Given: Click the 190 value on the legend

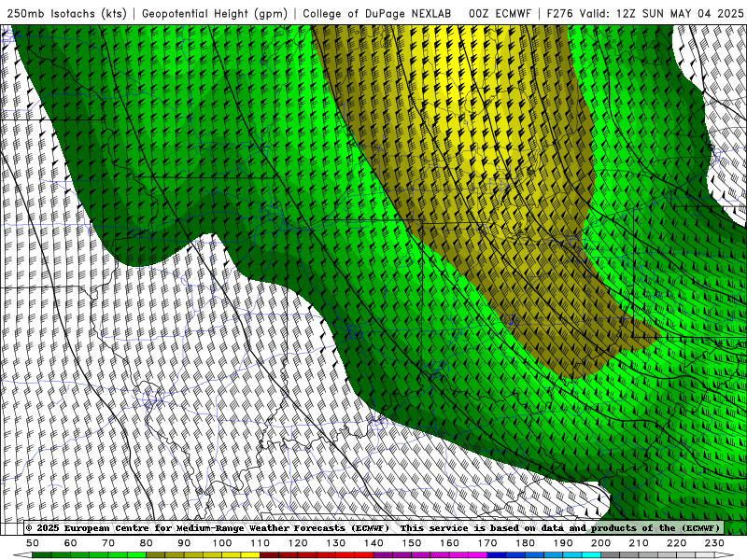Looking at the screenshot, I should click(x=563, y=543).
